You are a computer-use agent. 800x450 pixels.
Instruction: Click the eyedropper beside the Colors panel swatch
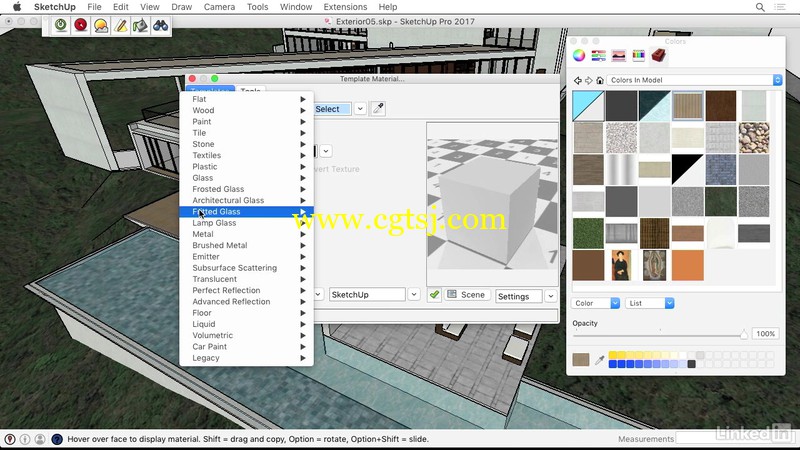[x=599, y=360]
